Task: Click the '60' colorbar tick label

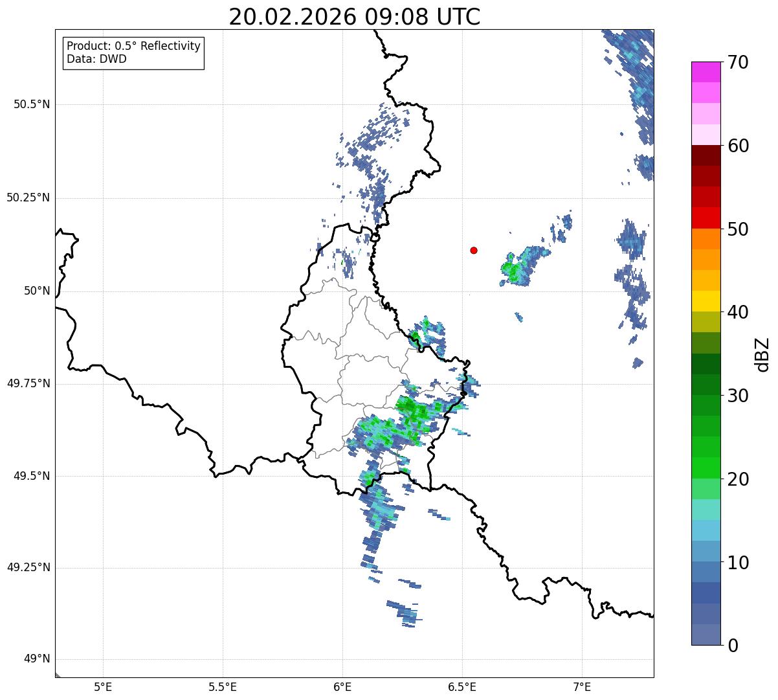Action: (x=738, y=146)
